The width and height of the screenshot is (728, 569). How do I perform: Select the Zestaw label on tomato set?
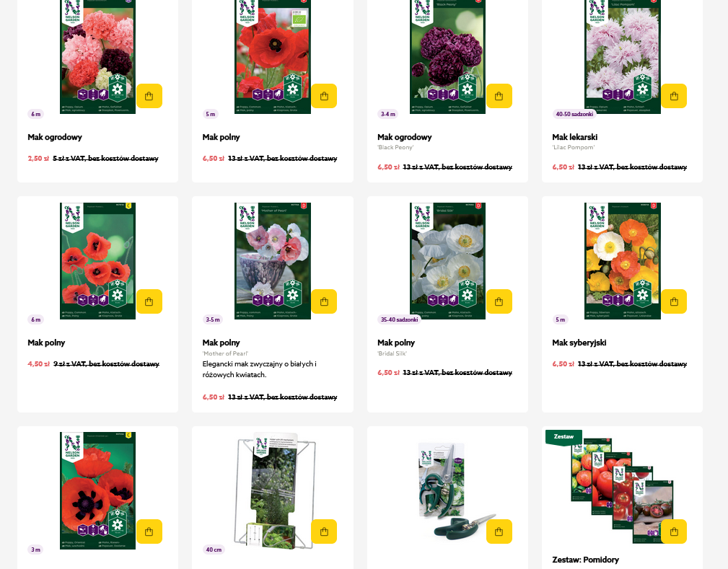563,437
